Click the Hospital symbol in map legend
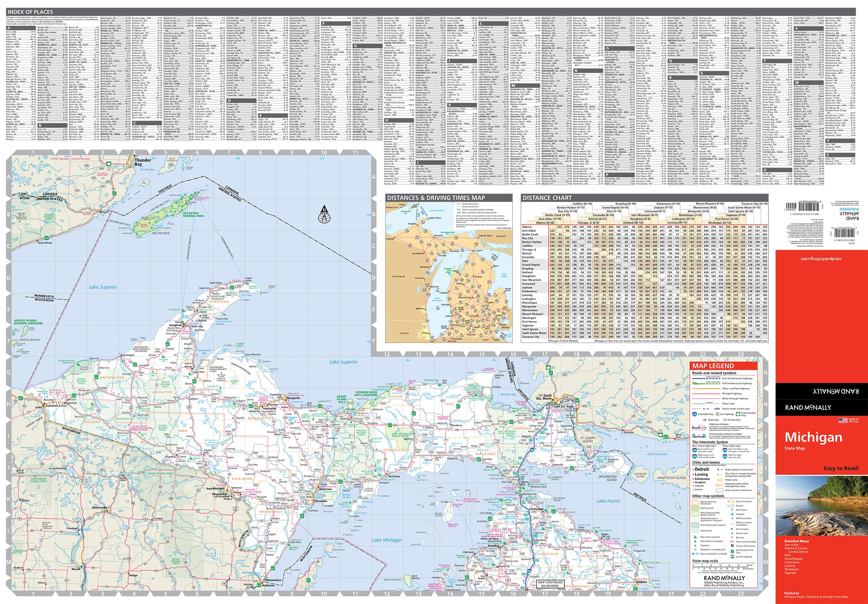Viewport: 868px width, 604px height. pos(732,514)
